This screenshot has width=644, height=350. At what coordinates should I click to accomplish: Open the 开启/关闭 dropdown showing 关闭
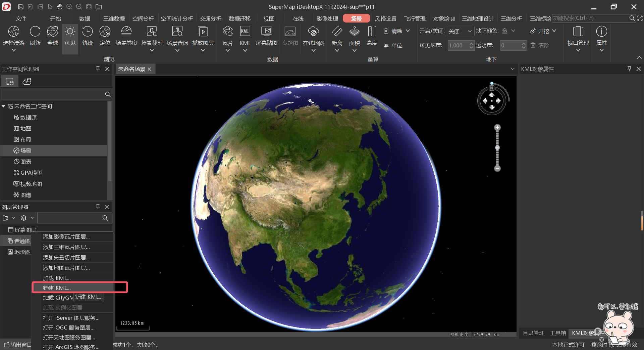(461, 31)
